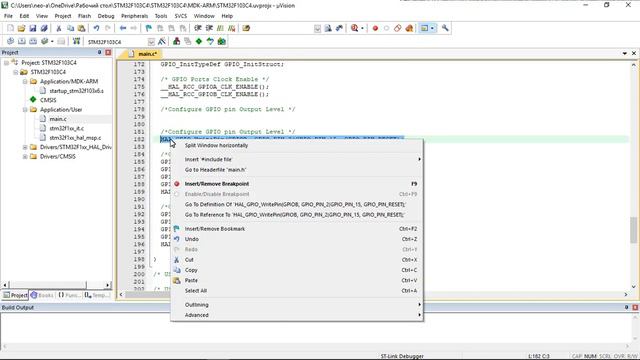
Task: Open the batch build dropdown arrow
Action: point(52,41)
